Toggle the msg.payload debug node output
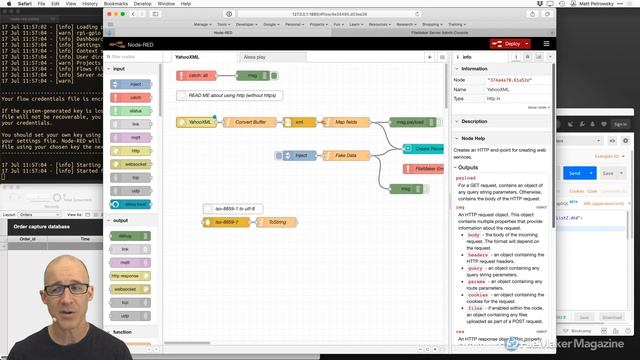This screenshot has width=640, height=360. (x=440, y=122)
